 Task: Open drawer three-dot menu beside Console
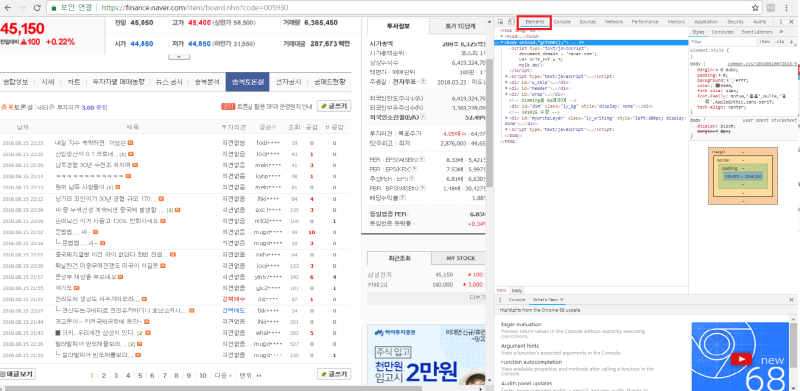pyautogui.click(x=500, y=300)
